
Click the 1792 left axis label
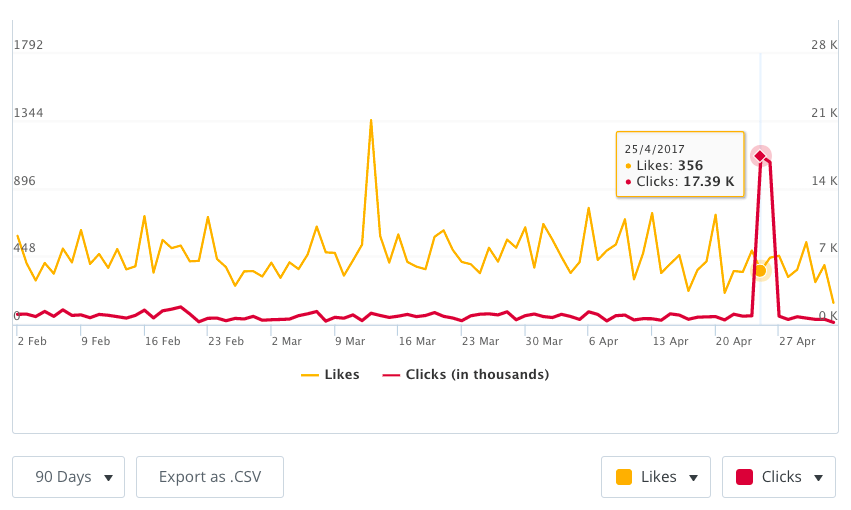[28, 45]
